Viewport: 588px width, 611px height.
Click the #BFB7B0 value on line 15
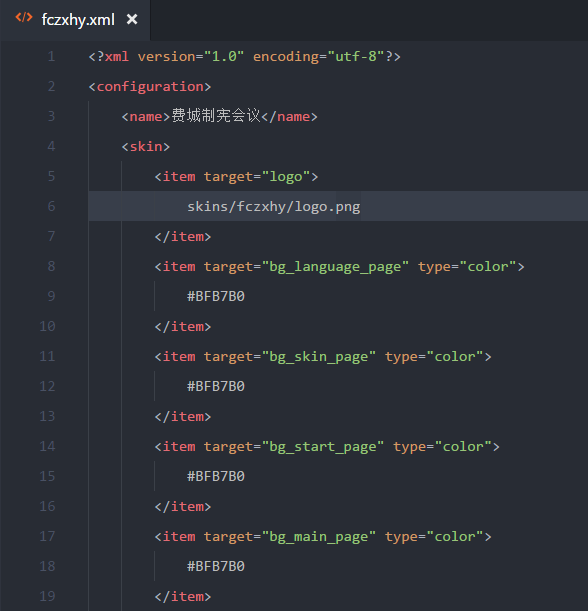(x=216, y=477)
